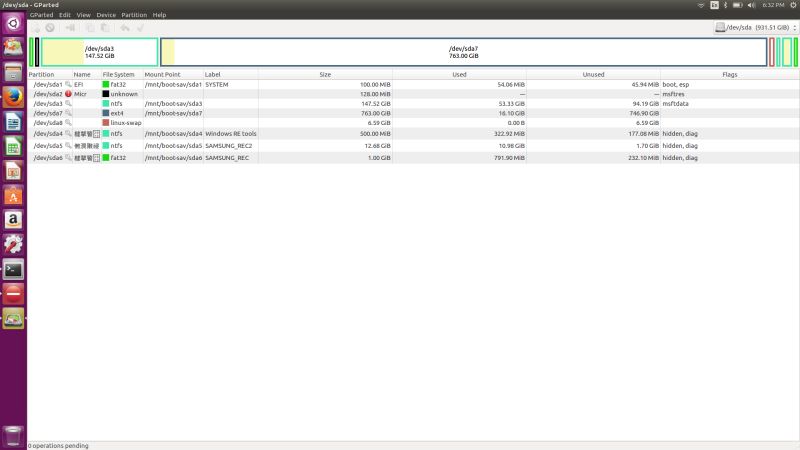
Task: Launch Firefox from the launcher
Action: 13,97
